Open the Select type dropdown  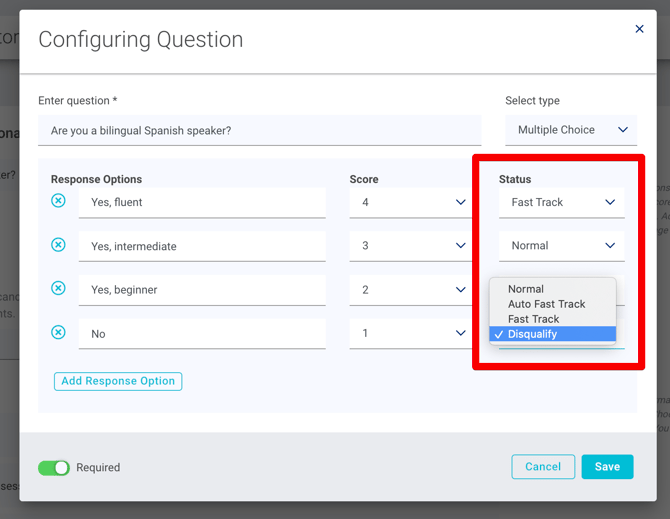tap(570, 130)
